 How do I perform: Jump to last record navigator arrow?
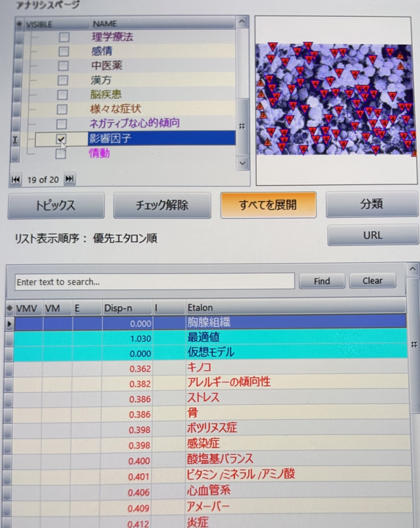pos(70,179)
